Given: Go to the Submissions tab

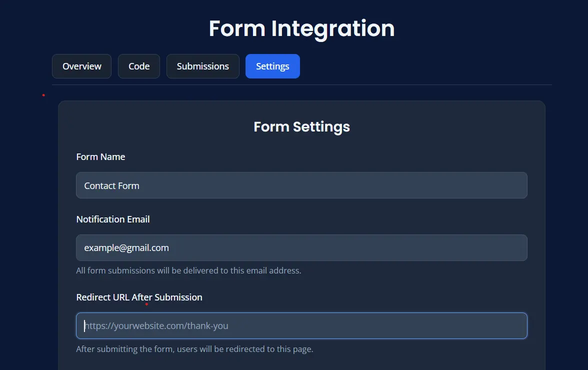Looking at the screenshot, I should (x=202, y=66).
